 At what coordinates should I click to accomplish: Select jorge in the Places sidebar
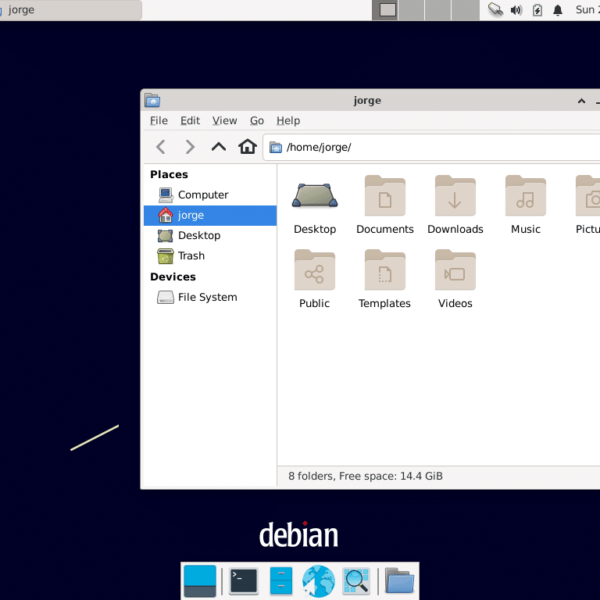tap(210, 215)
